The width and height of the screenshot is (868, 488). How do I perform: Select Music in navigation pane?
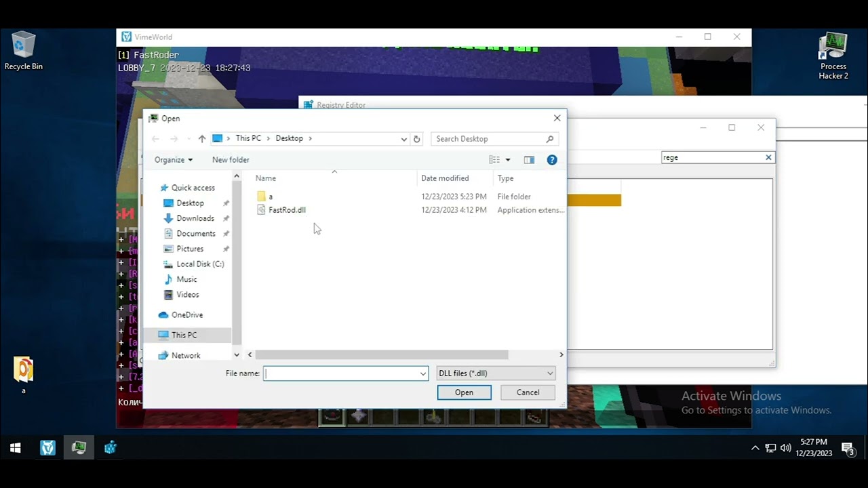[x=186, y=279]
